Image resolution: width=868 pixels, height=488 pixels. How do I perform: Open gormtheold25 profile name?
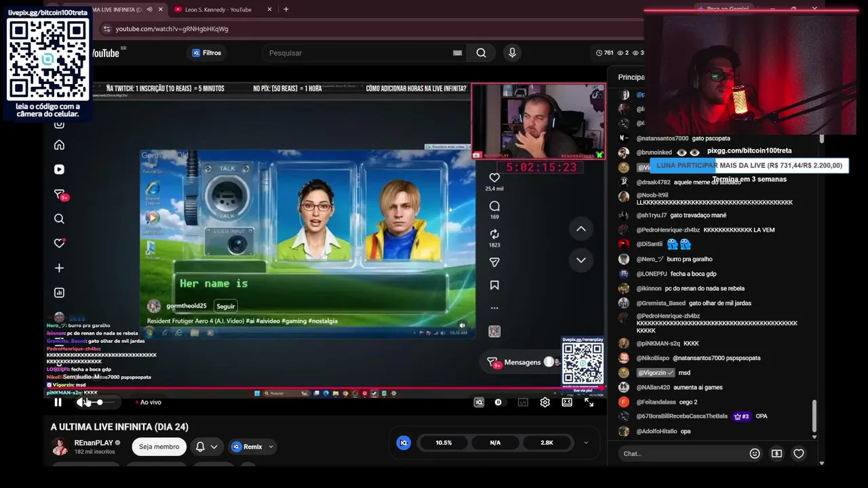point(186,306)
